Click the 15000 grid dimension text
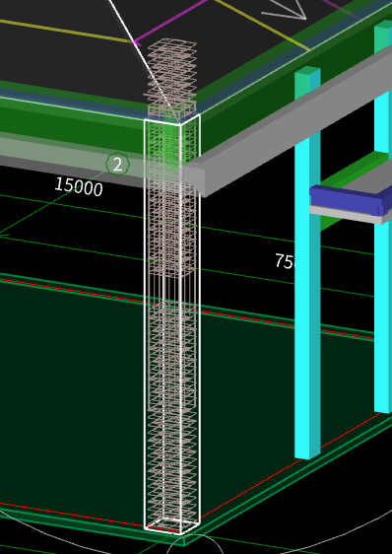The height and width of the screenshot is (554, 392). pyautogui.click(x=79, y=186)
